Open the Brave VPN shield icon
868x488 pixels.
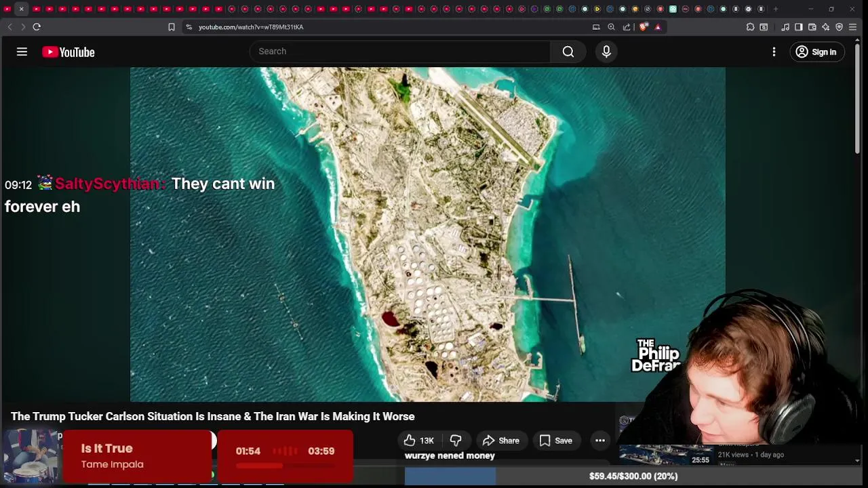tap(839, 27)
